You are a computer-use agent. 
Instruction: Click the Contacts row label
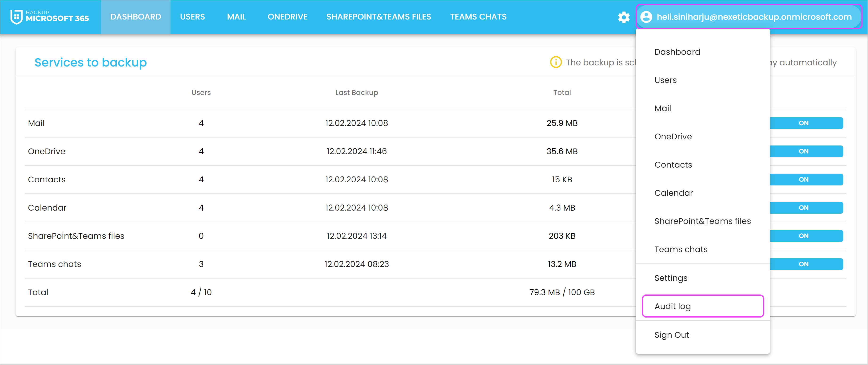[x=47, y=180]
